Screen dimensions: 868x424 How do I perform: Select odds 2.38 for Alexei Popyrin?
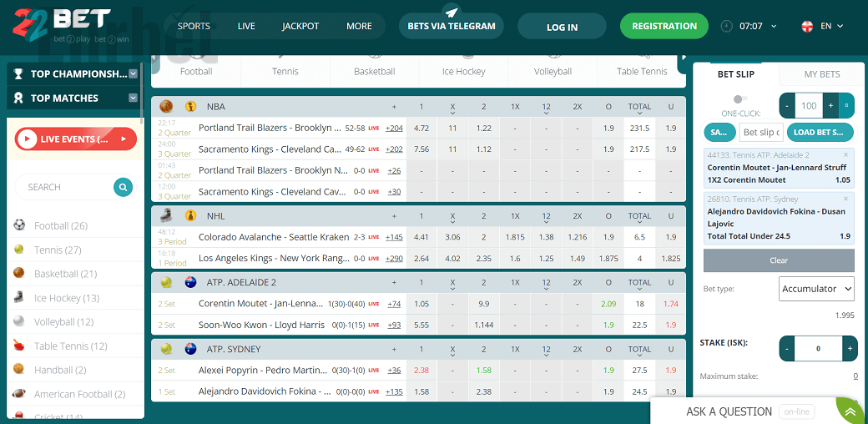click(421, 370)
